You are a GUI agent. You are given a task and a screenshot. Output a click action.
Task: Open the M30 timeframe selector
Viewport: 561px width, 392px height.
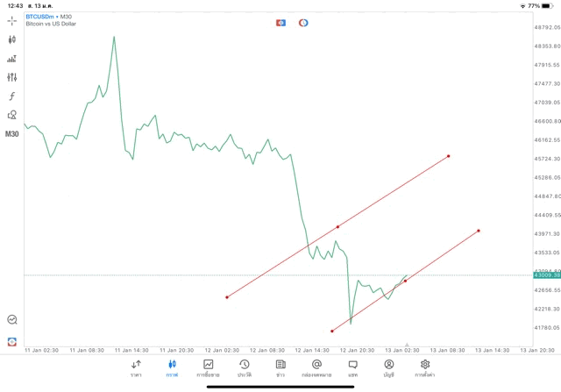(12, 134)
